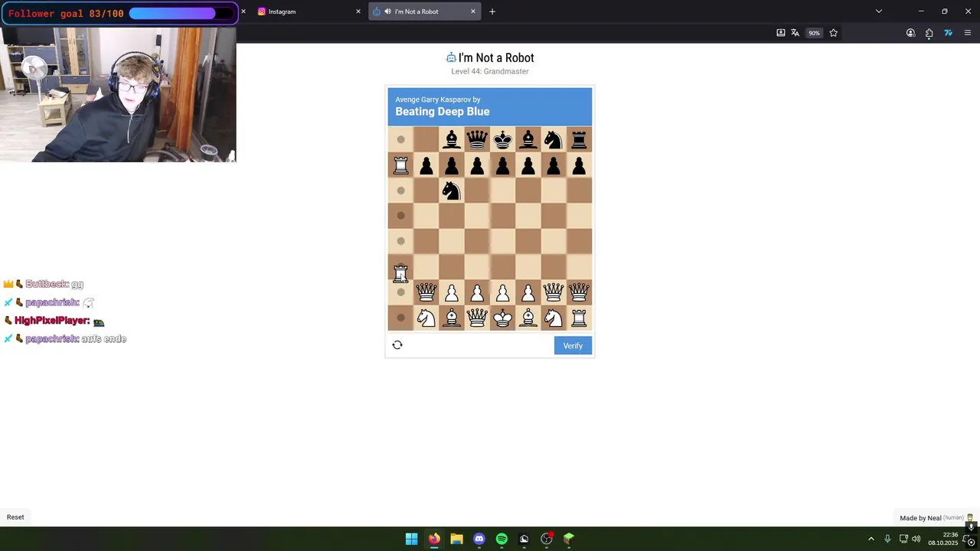980x551 pixels.
Task: Reload the chess captcha with refresh icon
Action: 397,345
